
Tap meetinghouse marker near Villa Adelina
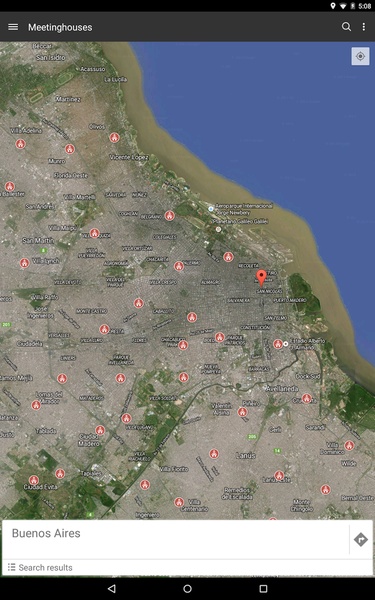[21, 144]
